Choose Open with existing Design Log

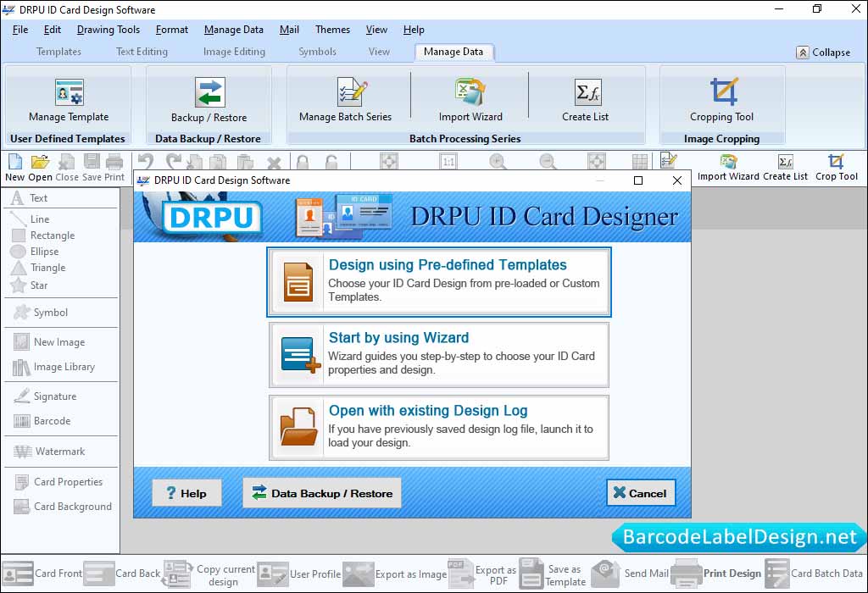click(x=439, y=428)
